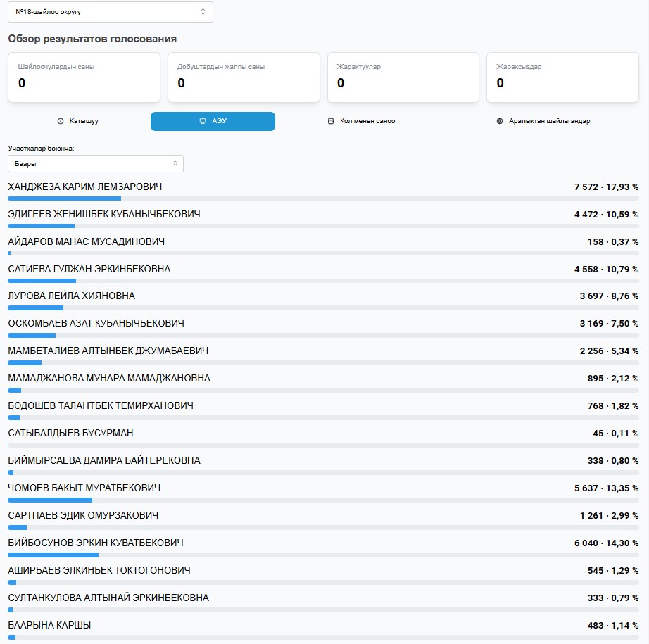Click the monitor icon in АЭУ tab
Viewport: 649px width, 644px height.
[203, 121]
